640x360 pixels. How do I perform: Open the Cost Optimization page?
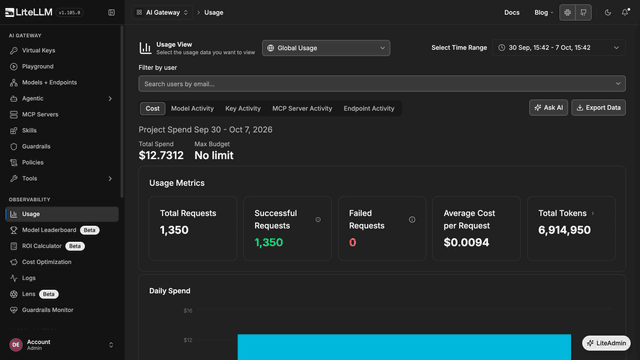pyautogui.click(x=61, y=262)
